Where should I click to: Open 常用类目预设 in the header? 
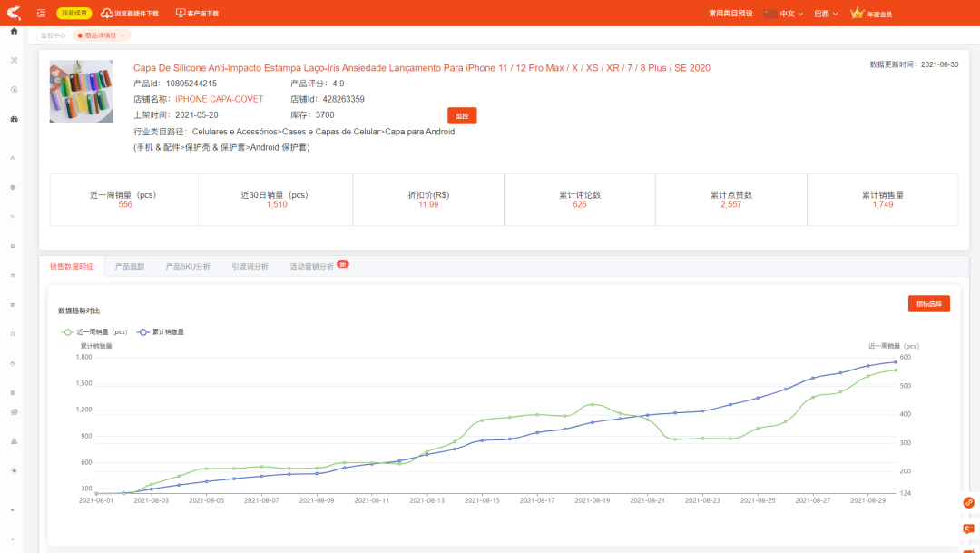pos(730,13)
